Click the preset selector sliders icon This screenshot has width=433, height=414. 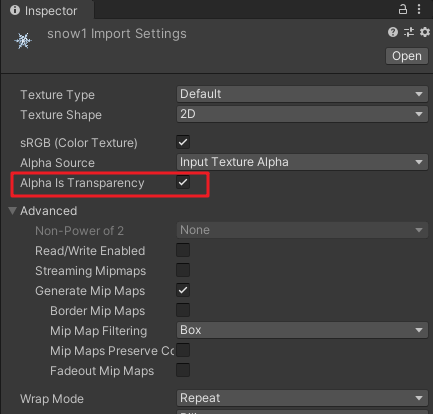pos(409,32)
